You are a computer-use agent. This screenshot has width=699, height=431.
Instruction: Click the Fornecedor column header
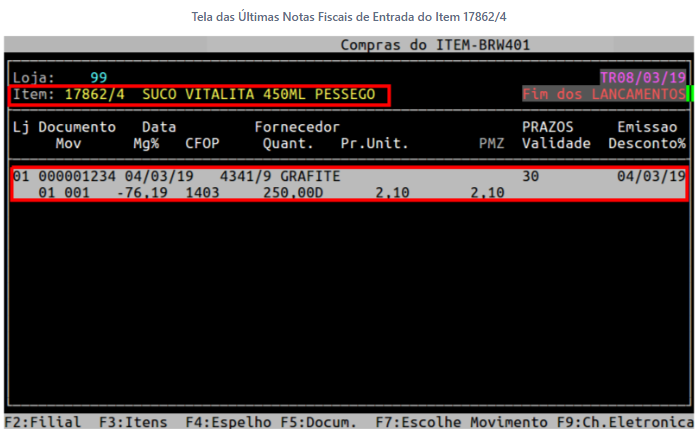pyautogui.click(x=297, y=127)
